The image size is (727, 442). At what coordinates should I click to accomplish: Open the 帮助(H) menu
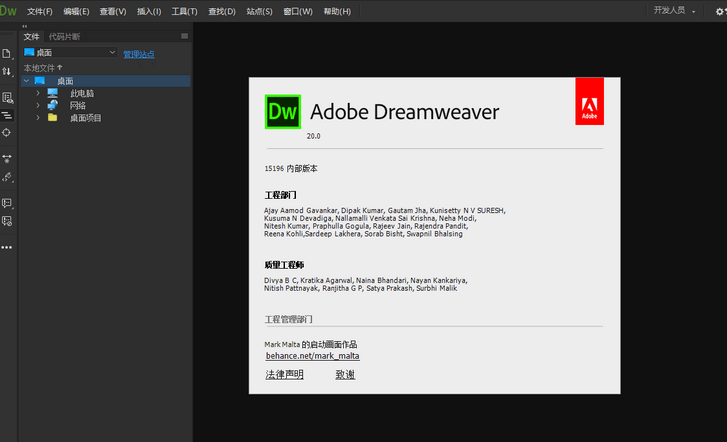[x=337, y=12]
